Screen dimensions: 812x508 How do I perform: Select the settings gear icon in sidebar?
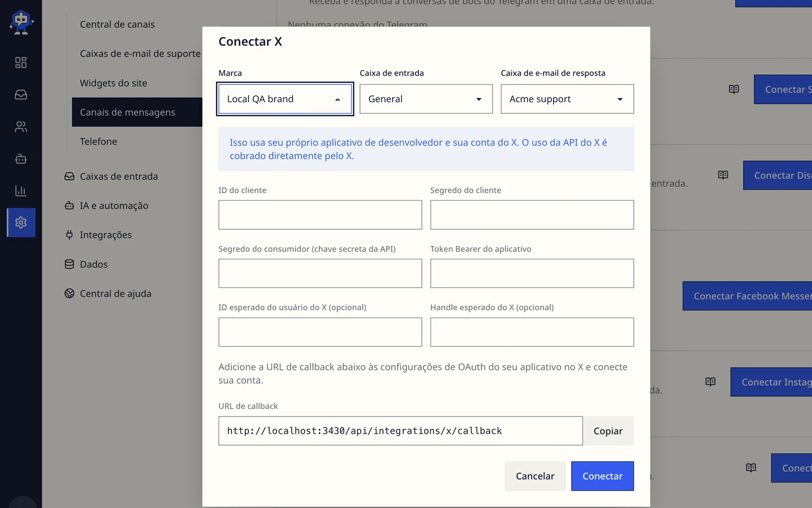[21, 223]
